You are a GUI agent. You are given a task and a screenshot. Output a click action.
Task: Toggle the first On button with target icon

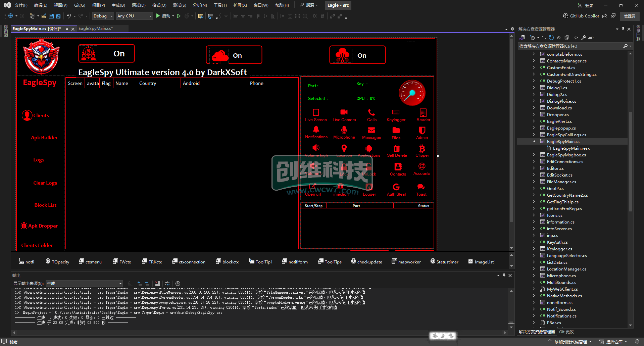click(106, 53)
